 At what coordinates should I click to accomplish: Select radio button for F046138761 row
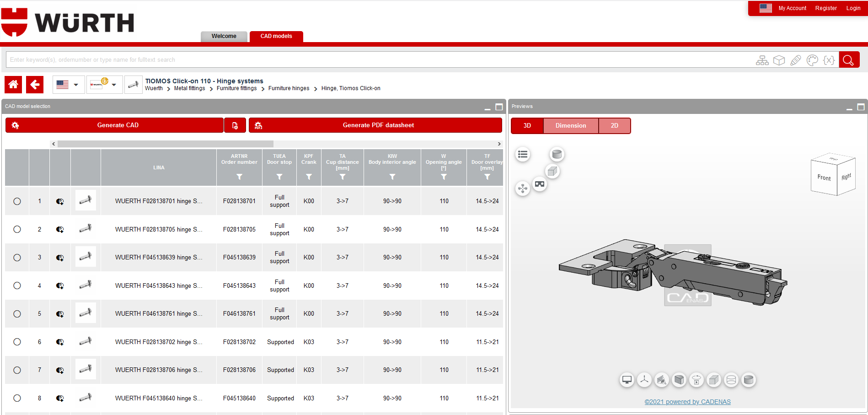pyautogui.click(x=17, y=314)
